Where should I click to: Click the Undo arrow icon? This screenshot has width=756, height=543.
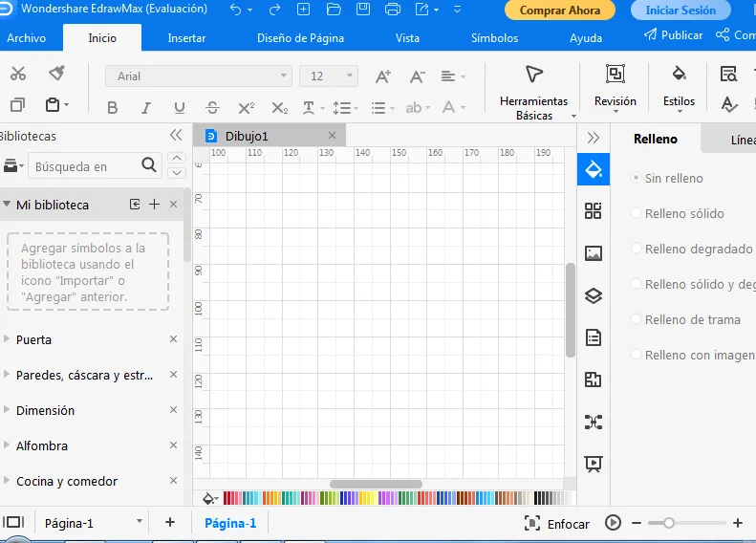pyautogui.click(x=235, y=10)
